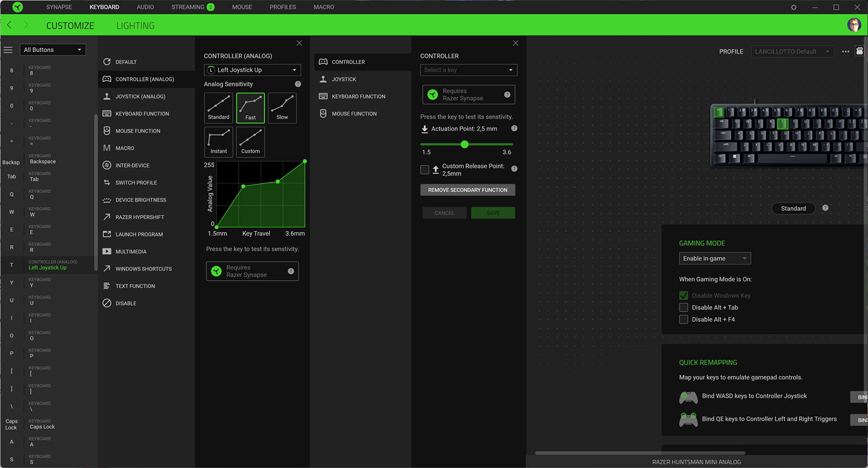Open Razer logo home icon
The height and width of the screenshot is (468, 868).
coord(17,7)
